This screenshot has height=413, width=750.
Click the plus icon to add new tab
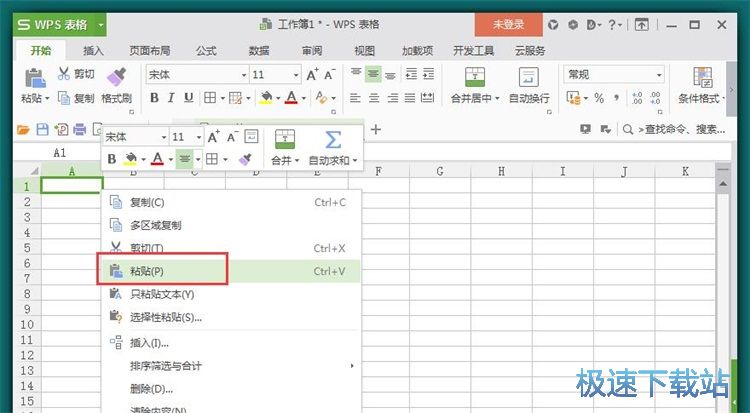376,129
